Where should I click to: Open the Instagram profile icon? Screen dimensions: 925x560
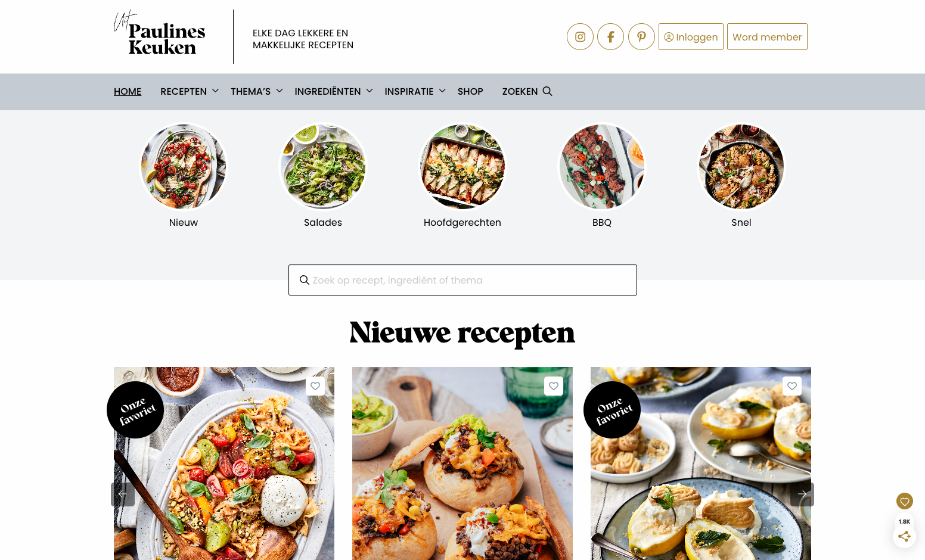click(580, 37)
